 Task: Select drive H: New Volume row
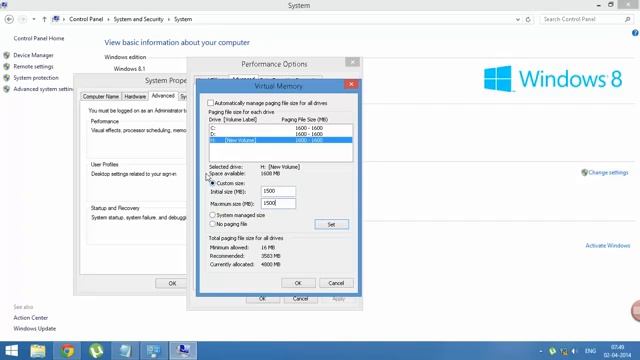pyautogui.click(x=281, y=140)
